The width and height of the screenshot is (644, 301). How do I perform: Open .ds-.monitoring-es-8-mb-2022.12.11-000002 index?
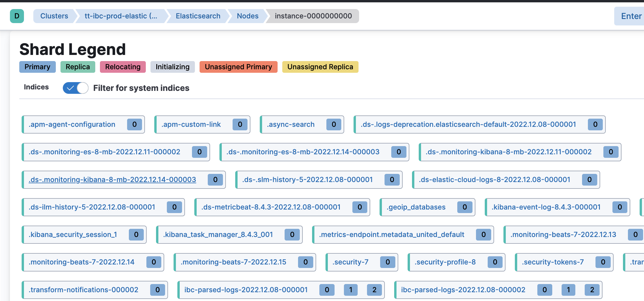104,152
